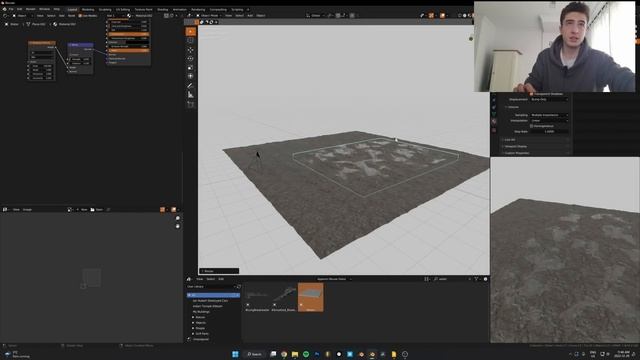Viewport: 640px width, 360px height.
Task: Switch to the Sculpting workspace tab
Action: 105,9
